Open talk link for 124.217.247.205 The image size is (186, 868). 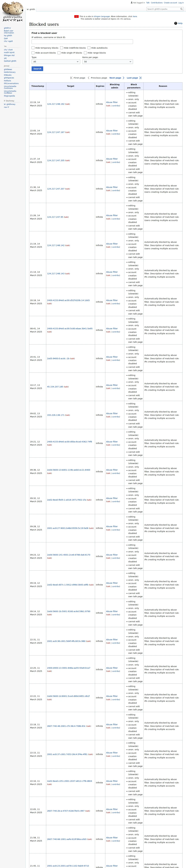pyautogui.click(x=68, y=161)
